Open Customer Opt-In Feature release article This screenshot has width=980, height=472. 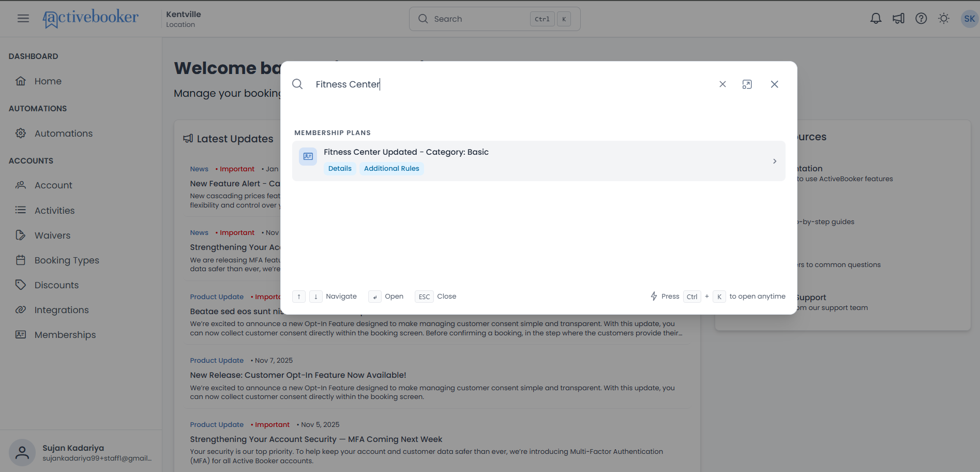(x=298, y=375)
